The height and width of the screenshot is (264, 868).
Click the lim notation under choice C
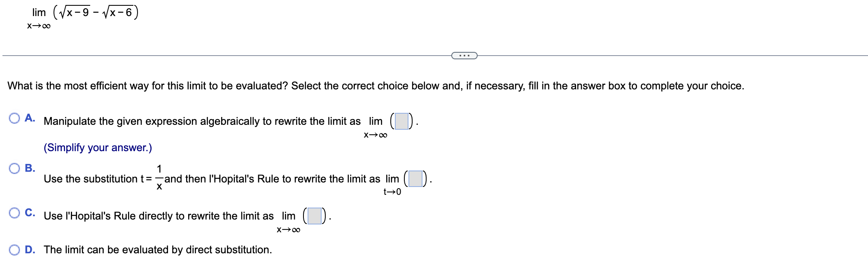[x=288, y=215]
